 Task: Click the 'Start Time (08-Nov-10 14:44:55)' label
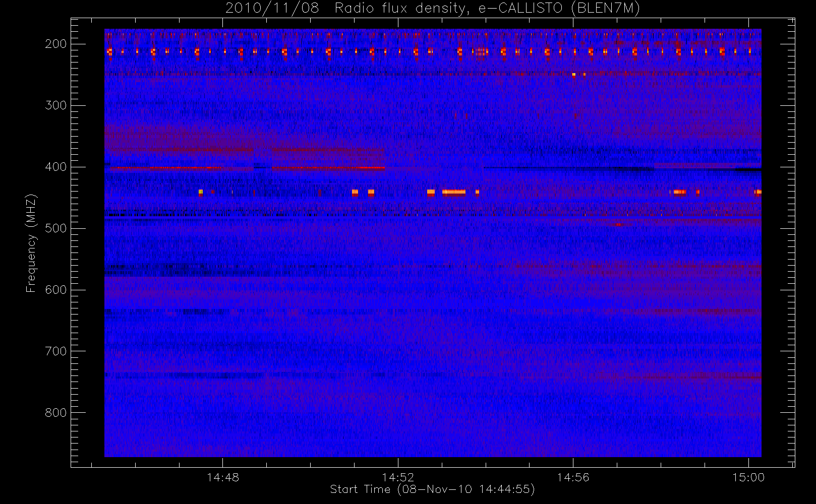point(432,489)
